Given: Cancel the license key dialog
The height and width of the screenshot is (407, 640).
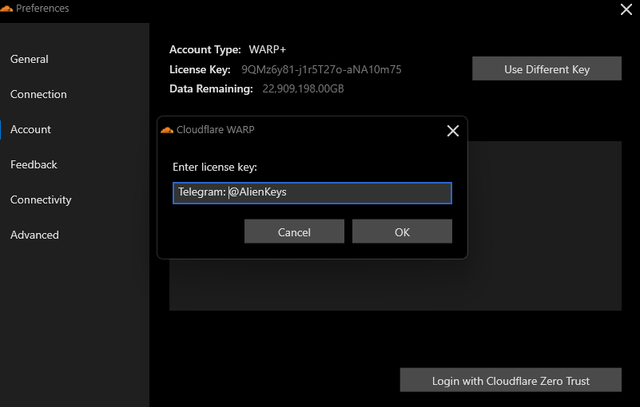Looking at the screenshot, I should click(294, 231).
